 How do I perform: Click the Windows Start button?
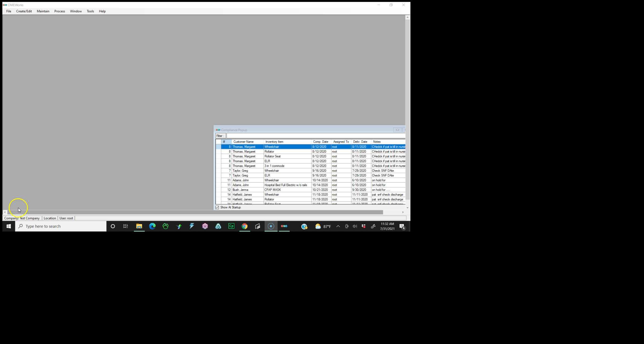9,226
